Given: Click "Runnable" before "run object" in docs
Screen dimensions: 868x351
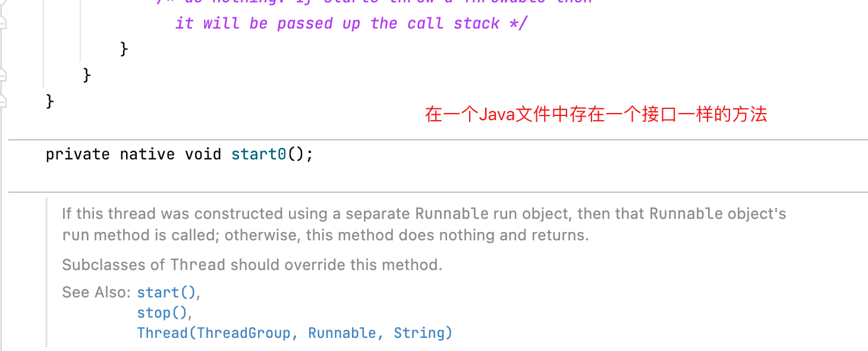Looking at the screenshot, I should click(x=452, y=214).
